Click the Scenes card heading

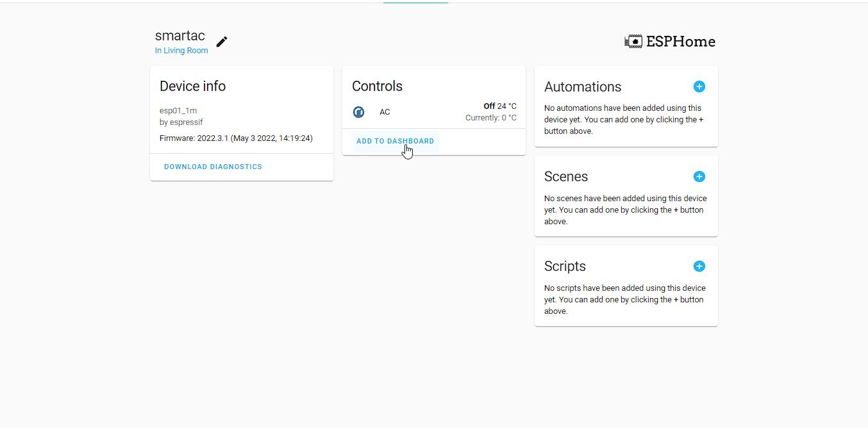(566, 176)
